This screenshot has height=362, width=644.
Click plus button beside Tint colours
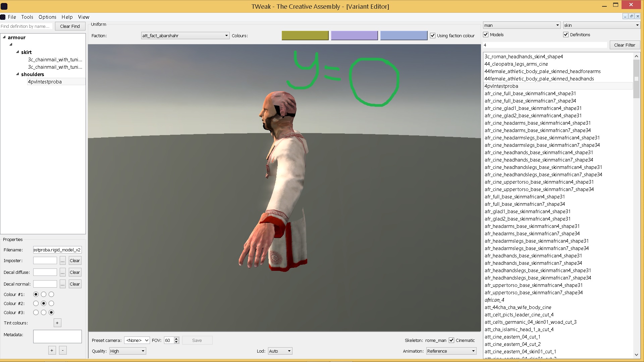[x=57, y=323]
